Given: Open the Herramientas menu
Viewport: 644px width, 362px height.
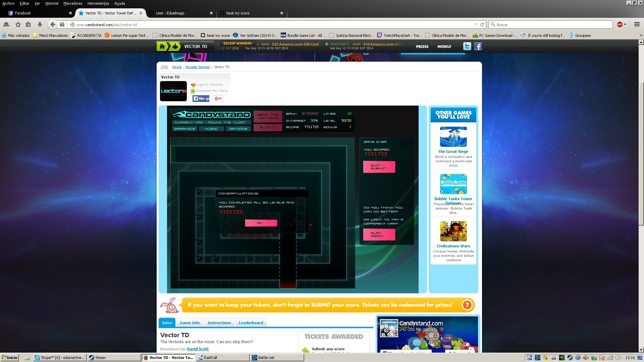Looking at the screenshot, I should coord(98,3).
